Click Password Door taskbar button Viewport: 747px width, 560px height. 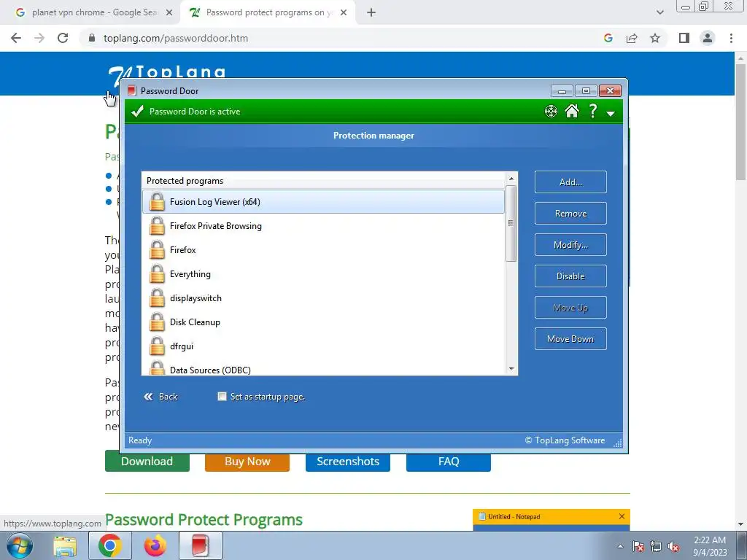point(201,545)
